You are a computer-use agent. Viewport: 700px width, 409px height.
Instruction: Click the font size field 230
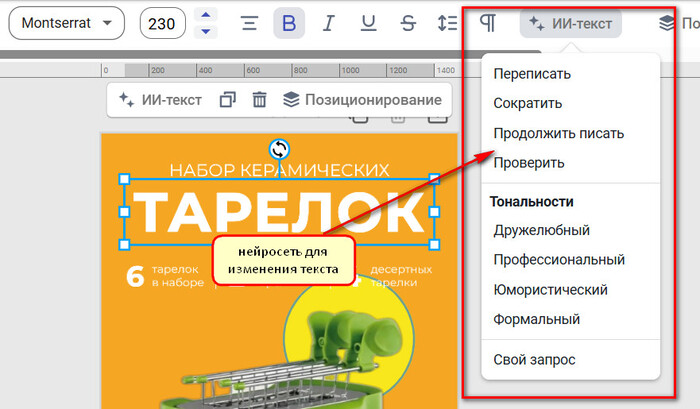tap(164, 23)
